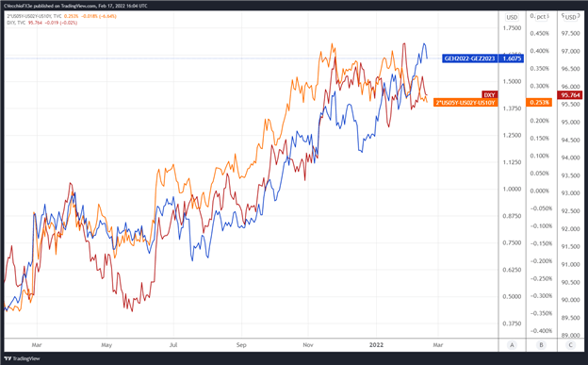The height and width of the screenshot is (365, 588).
Task: Open the pct unit selector on middle scale
Action: coord(540,17)
